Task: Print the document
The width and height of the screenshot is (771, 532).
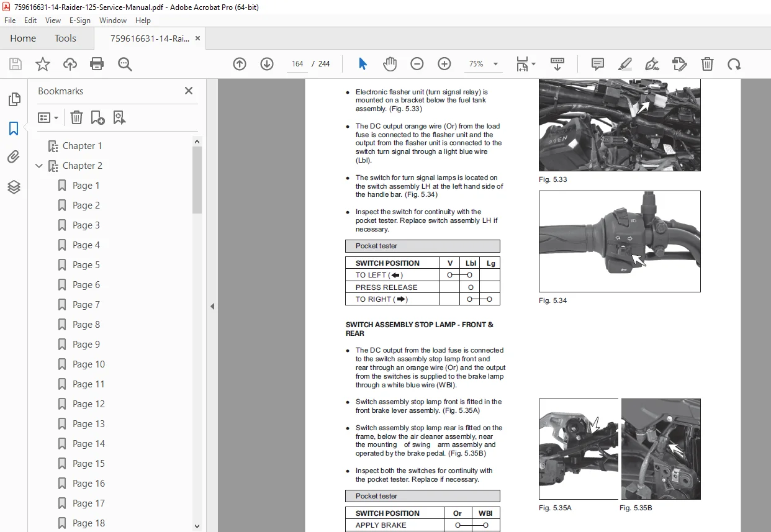Action: point(97,64)
